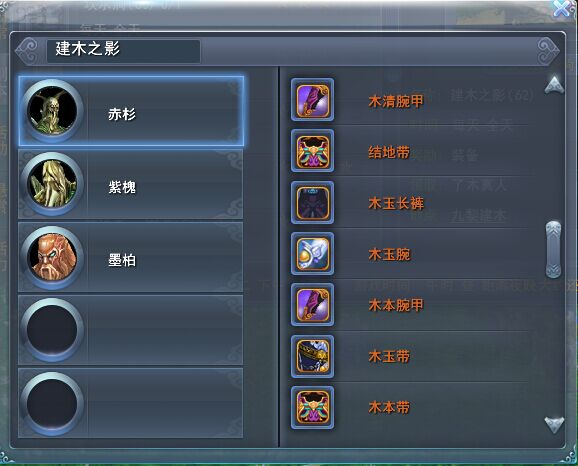
Task: Click the 结地带 belt item icon
Action: click(x=313, y=151)
